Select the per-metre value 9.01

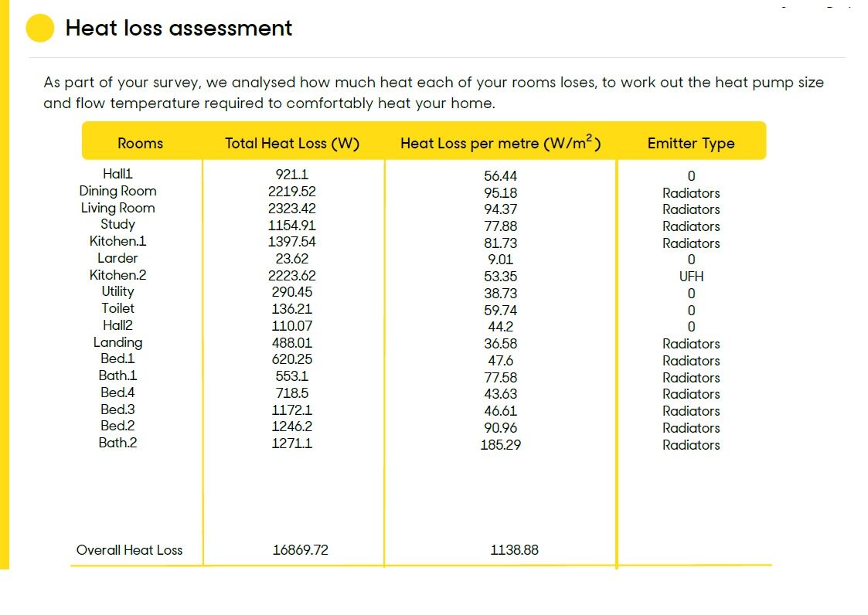pyautogui.click(x=500, y=260)
